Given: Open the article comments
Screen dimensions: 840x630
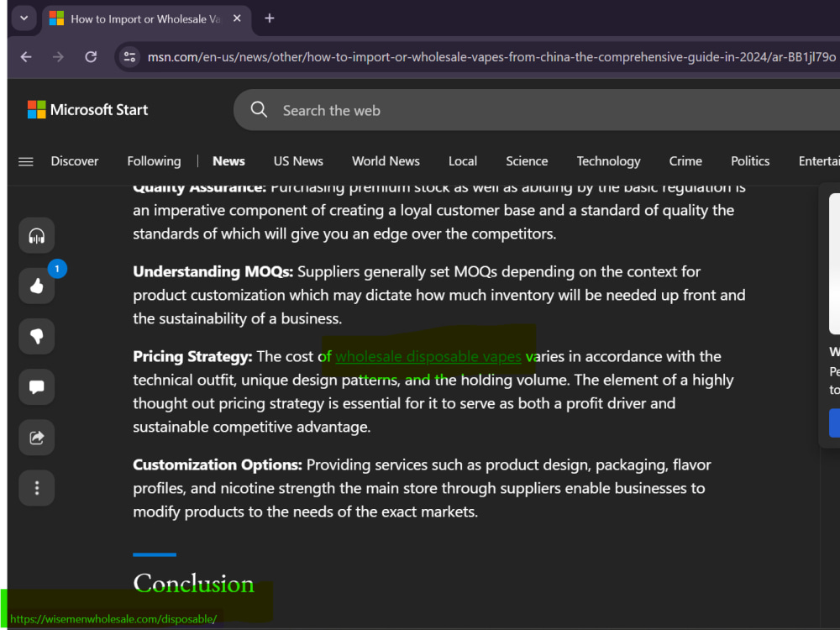Looking at the screenshot, I should click(x=36, y=386).
